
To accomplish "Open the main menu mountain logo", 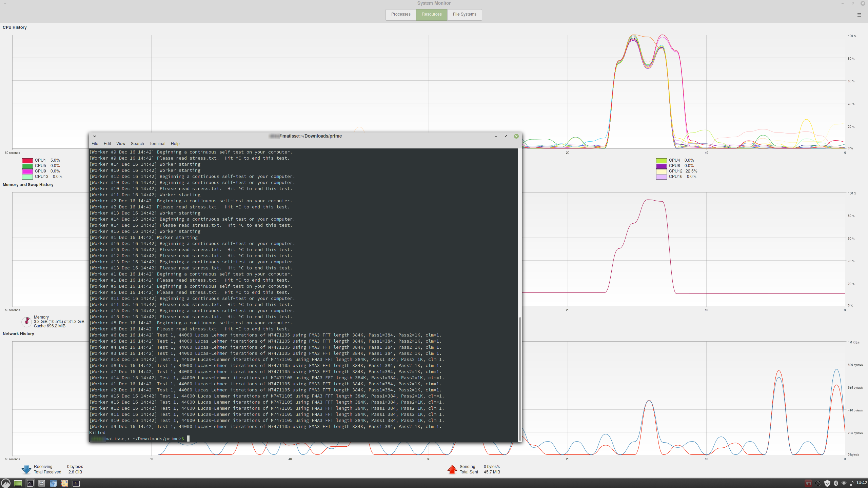I will pyautogui.click(x=6, y=483).
